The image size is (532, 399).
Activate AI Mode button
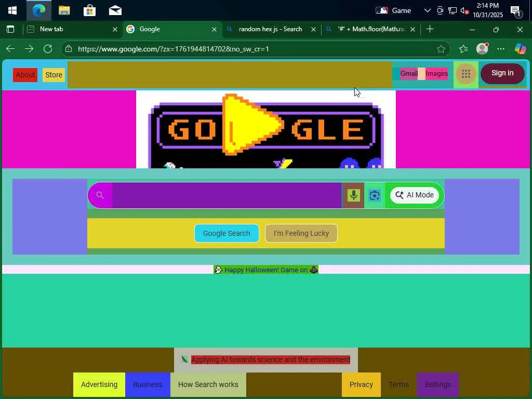414,195
